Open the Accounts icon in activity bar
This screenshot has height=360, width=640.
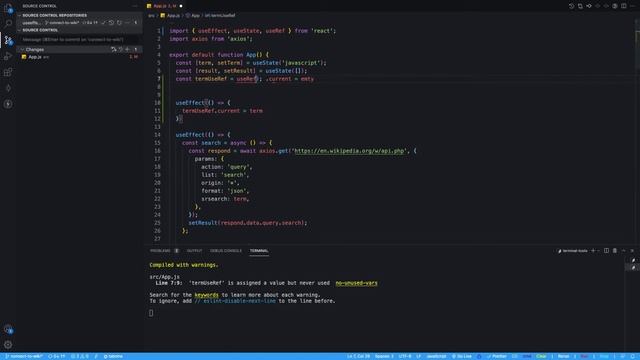coord(8,329)
